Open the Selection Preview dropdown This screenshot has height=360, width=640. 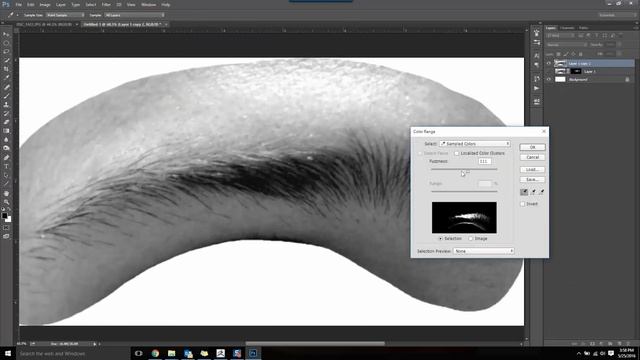pyautogui.click(x=484, y=251)
